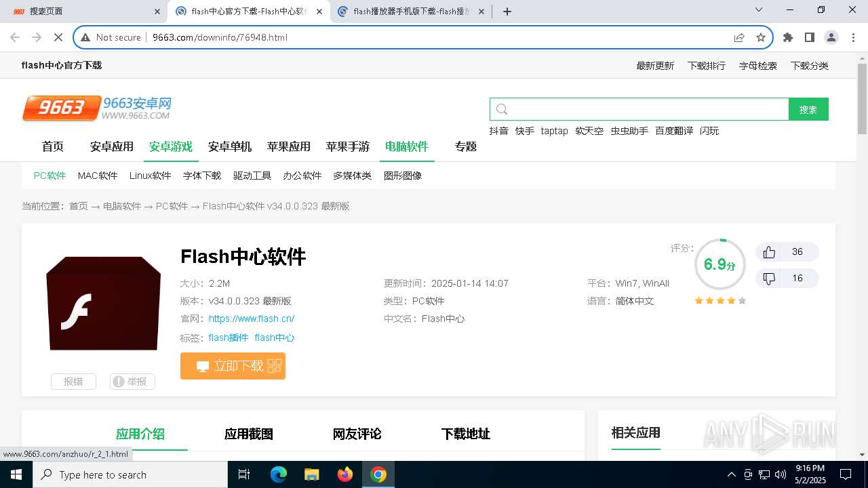This screenshot has width=868, height=488.
Task: Click the flash中心 tag link
Action: (x=275, y=338)
